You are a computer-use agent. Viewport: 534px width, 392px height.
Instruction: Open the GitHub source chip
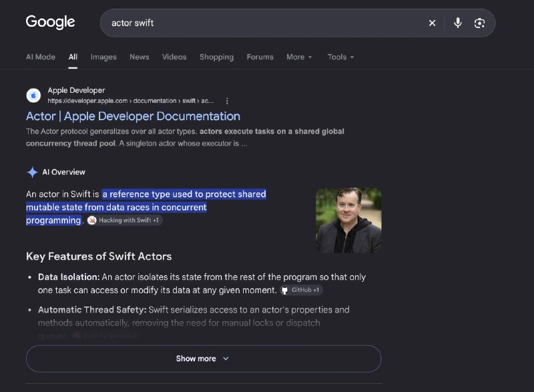[x=301, y=290]
